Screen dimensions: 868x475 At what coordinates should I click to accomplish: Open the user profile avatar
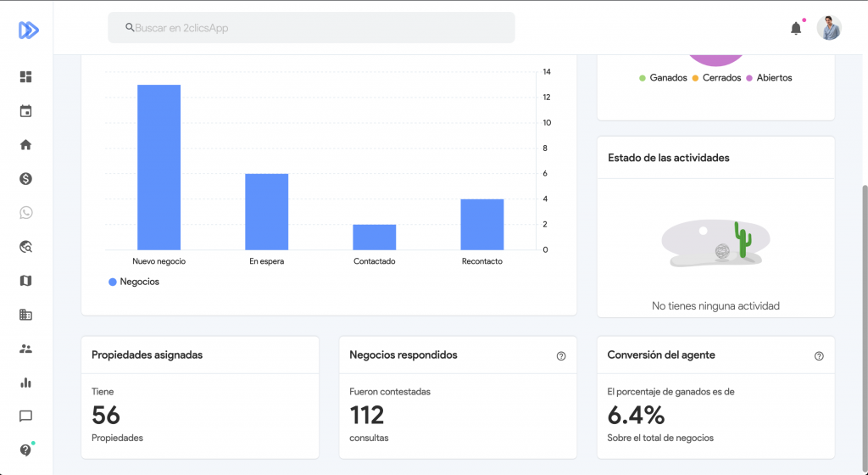click(x=829, y=28)
